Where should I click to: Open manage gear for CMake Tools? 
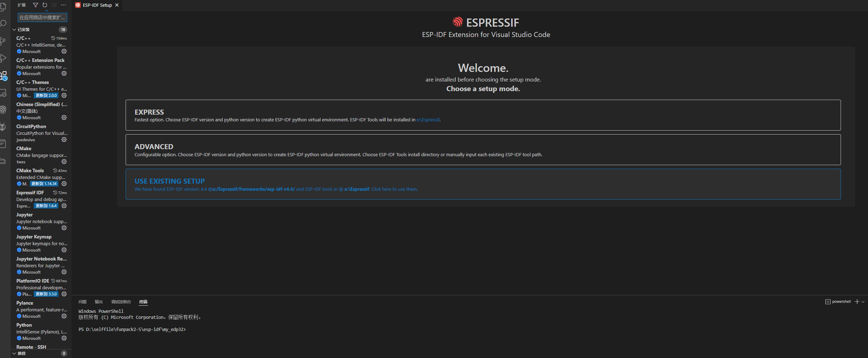click(x=64, y=184)
